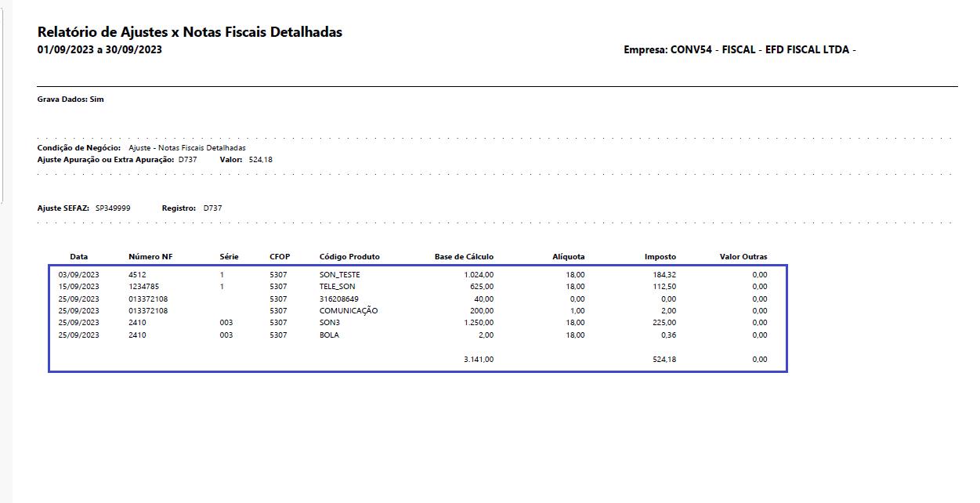The width and height of the screenshot is (980, 503).
Task: Click base value "1.250,00"
Action: [478, 322]
